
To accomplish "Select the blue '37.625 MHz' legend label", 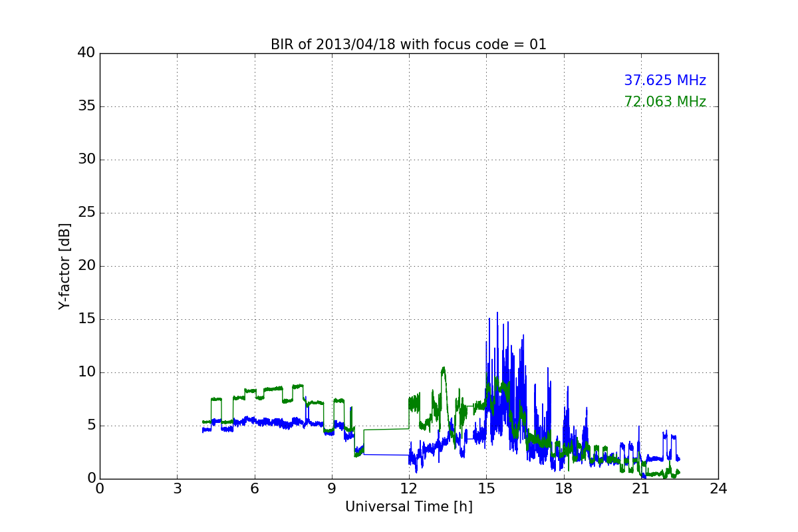I will [665, 80].
